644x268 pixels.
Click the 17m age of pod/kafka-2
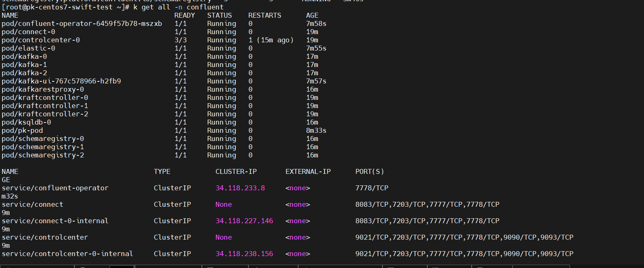click(x=312, y=73)
